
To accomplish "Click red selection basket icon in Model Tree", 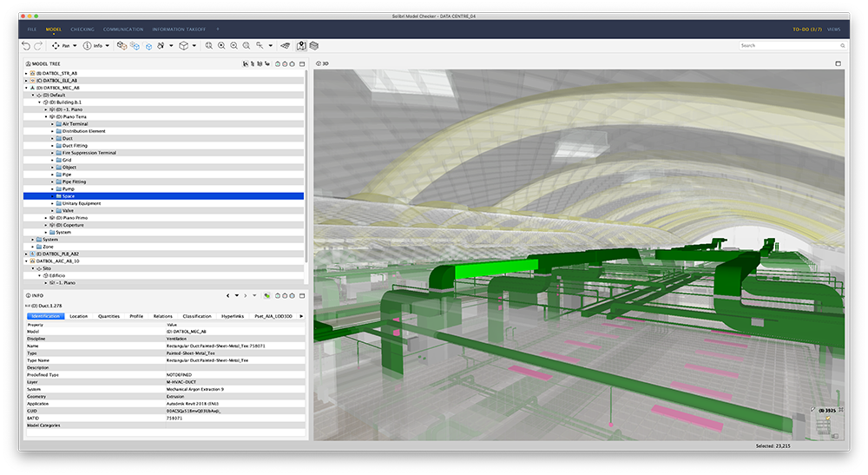I will click(285, 64).
